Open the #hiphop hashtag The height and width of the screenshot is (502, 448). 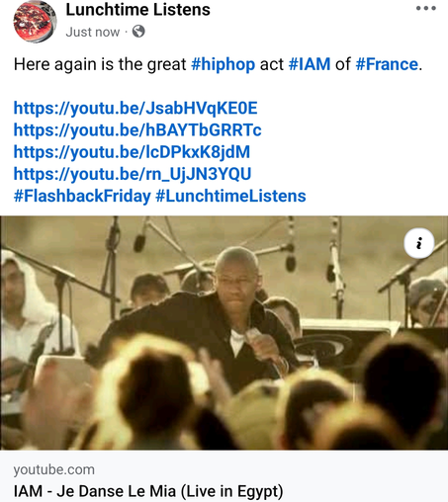(224, 64)
